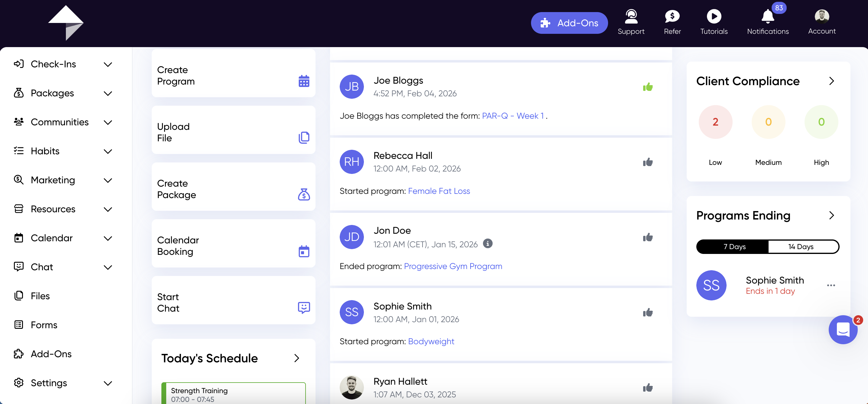Viewport: 868px width, 404px height.
Task: Expand the Communities menu chevron
Action: click(108, 122)
